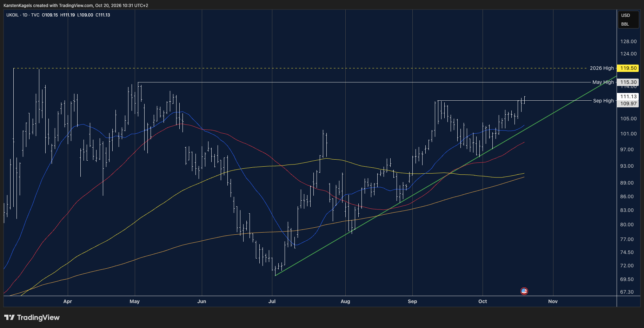Click the 89.00 price axis value

point(627,183)
